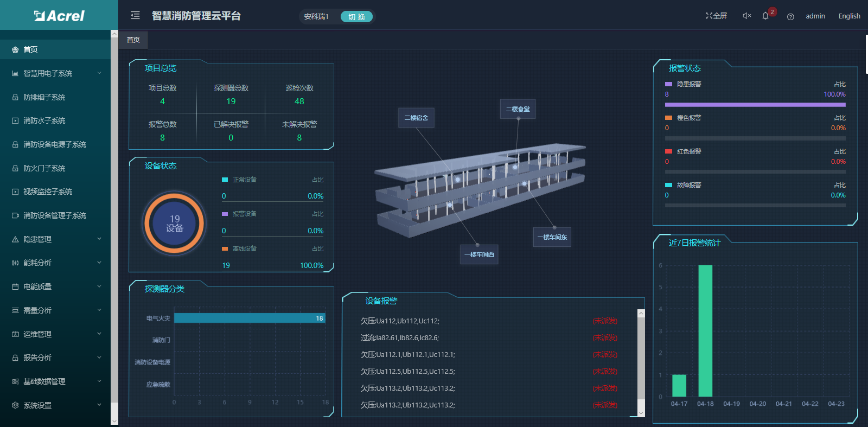Click the 未解决报警 value 8

(299, 138)
